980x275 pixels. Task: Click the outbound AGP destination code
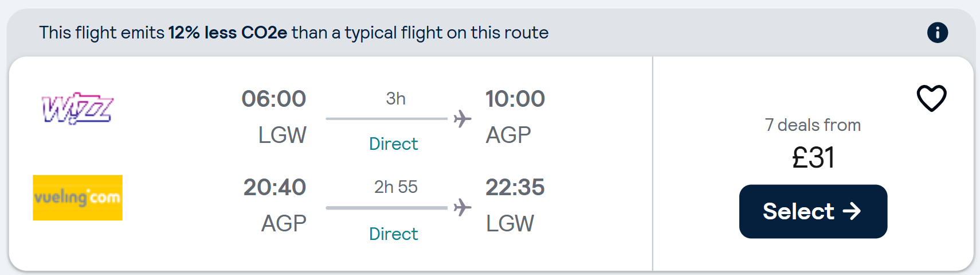pos(508,135)
